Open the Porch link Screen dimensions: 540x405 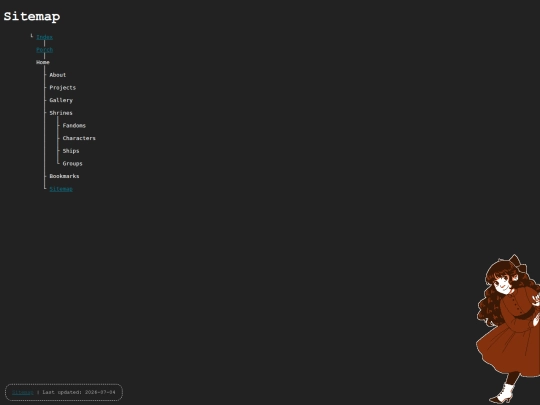tap(44, 50)
